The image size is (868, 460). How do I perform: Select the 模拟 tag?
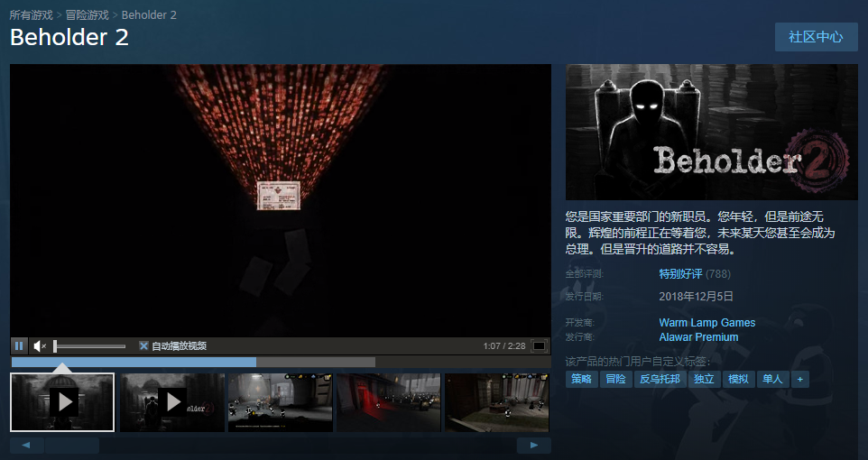[x=738, y=379]
